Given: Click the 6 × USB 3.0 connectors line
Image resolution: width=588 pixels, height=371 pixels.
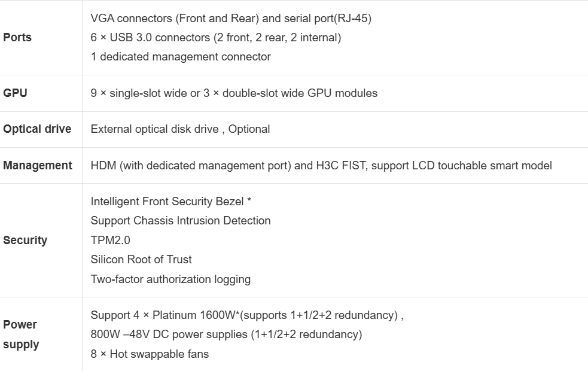Looking at the screenshot, I should click(x=215, y=37).
